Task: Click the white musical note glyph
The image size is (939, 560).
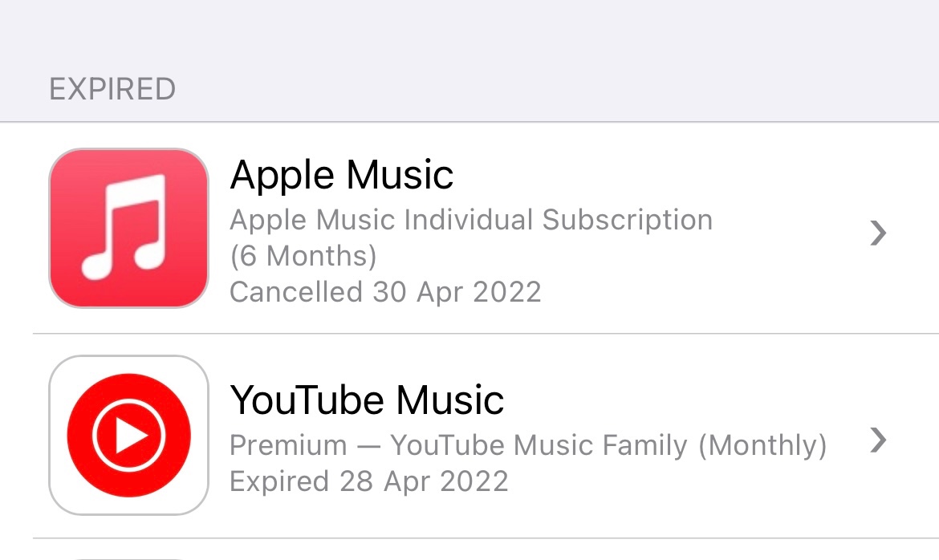Action: click(124, 228)
